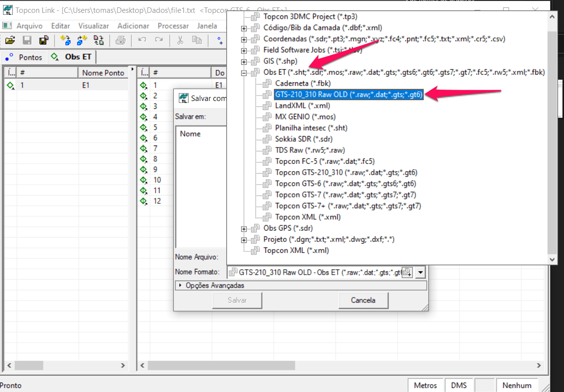This screenshot has height=392, width=564.
Task: Select TDS Raw (*.rw5;*.raw) format
Action: [310, 150]
